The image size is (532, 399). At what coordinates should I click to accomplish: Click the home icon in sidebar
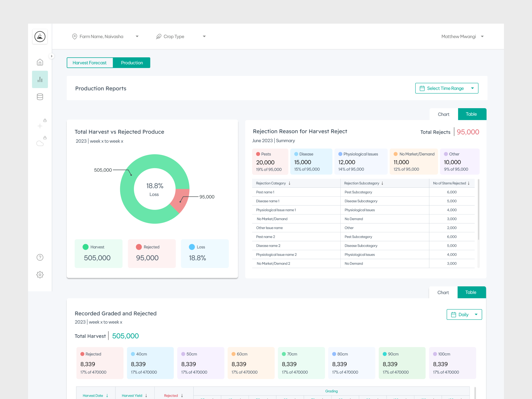pos(40,62)
